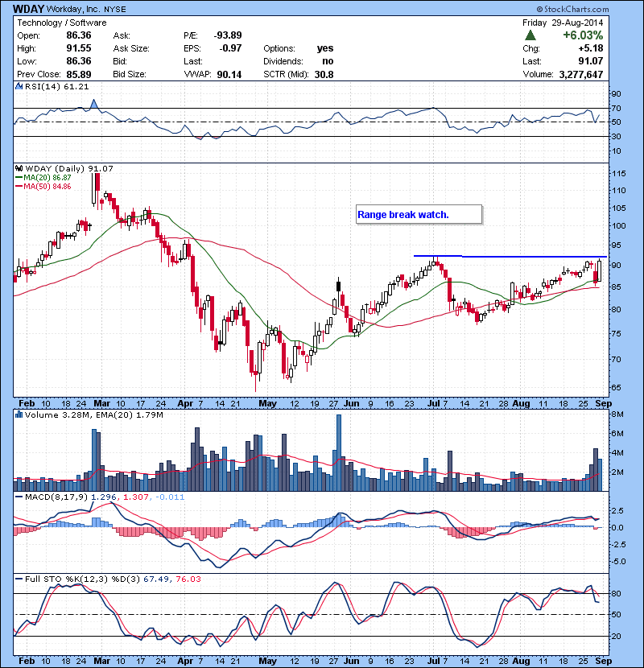This screenshot has height=668, width=644.
Task: Click the tallest volume bar near late May
Action: 339,453
